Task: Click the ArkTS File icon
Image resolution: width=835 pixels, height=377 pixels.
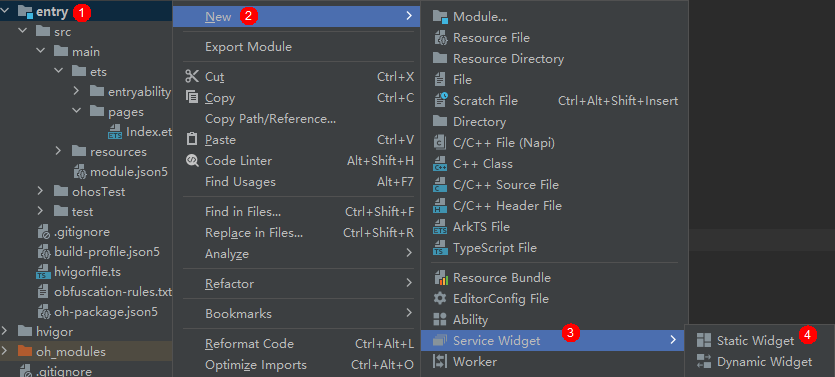Action: point(440,227)
